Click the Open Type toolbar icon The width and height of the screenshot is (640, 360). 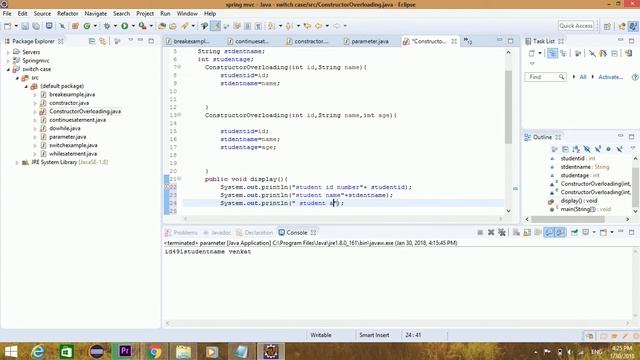click(162, 26)
